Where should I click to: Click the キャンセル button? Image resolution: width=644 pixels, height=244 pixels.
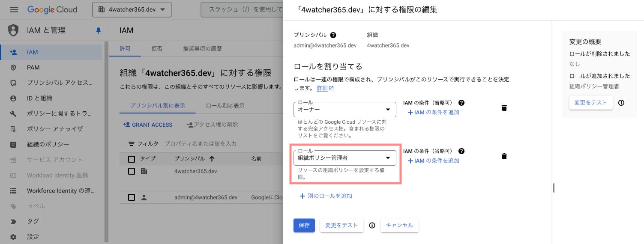(x=399, y=225)
